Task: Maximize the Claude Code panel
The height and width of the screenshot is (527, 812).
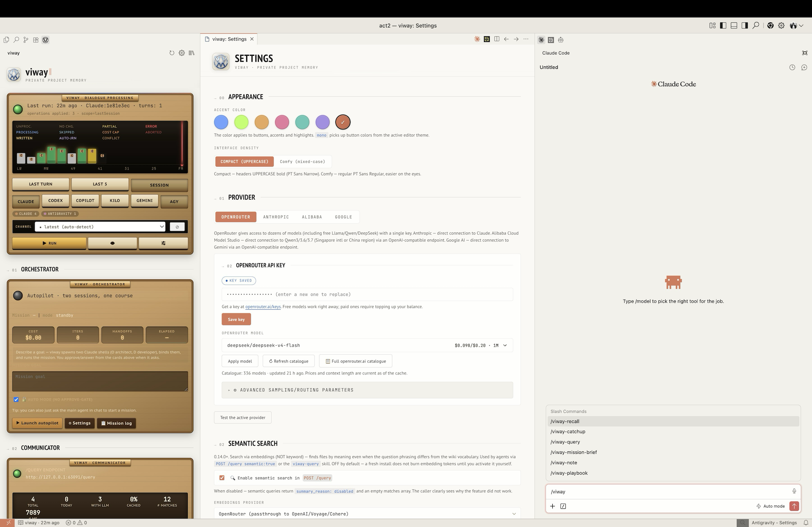Action: (x=804, y=53)
